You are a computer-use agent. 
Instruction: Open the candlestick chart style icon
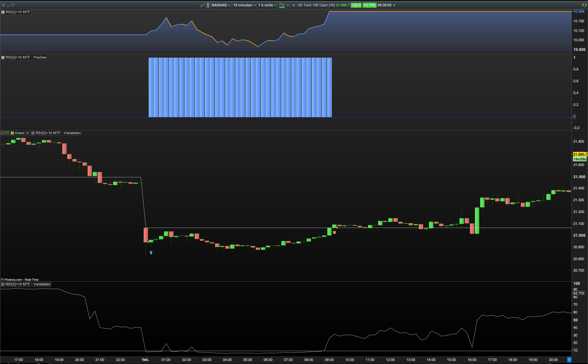pos(202,5)
